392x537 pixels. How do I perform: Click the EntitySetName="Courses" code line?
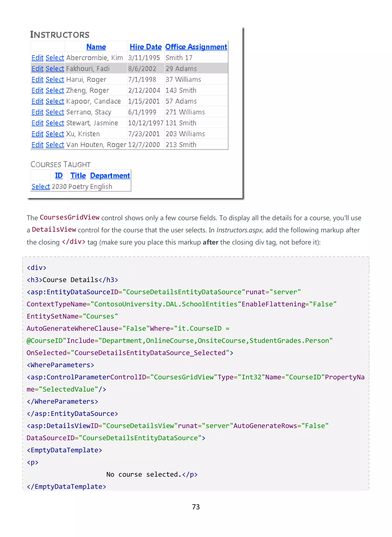(72, 316)
